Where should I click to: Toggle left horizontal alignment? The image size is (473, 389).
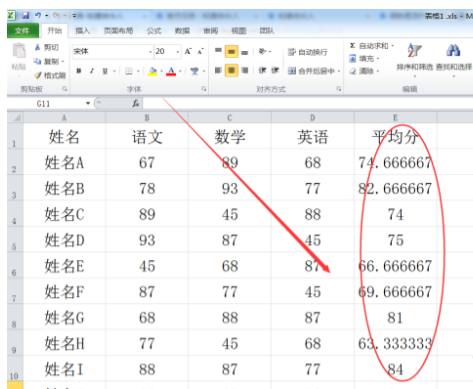click(218, 70)
